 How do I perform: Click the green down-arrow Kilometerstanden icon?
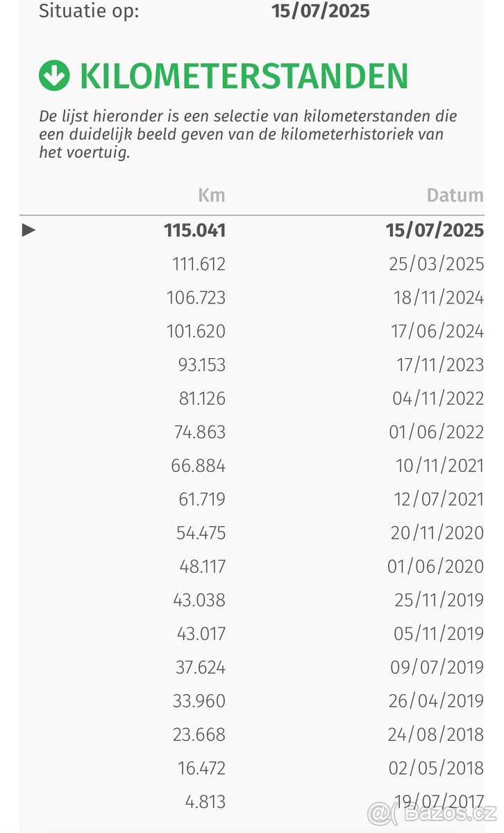pos(54,76)
